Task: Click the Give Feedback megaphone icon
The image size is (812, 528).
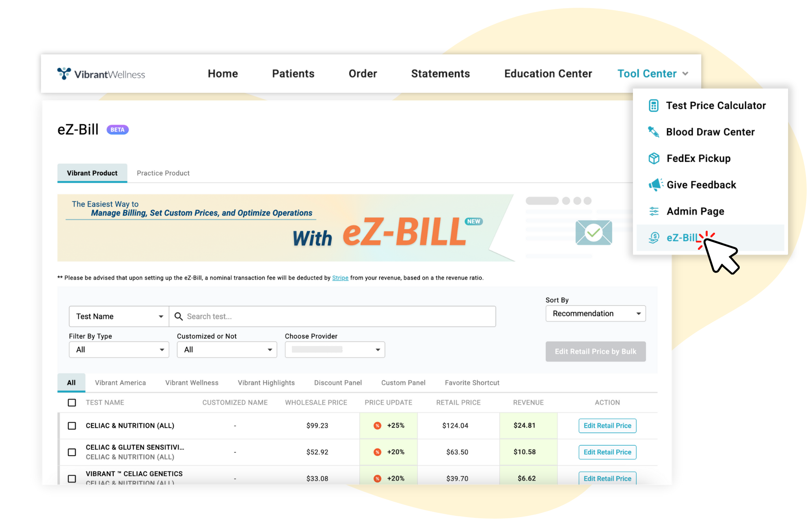Action: coord(655,185)
